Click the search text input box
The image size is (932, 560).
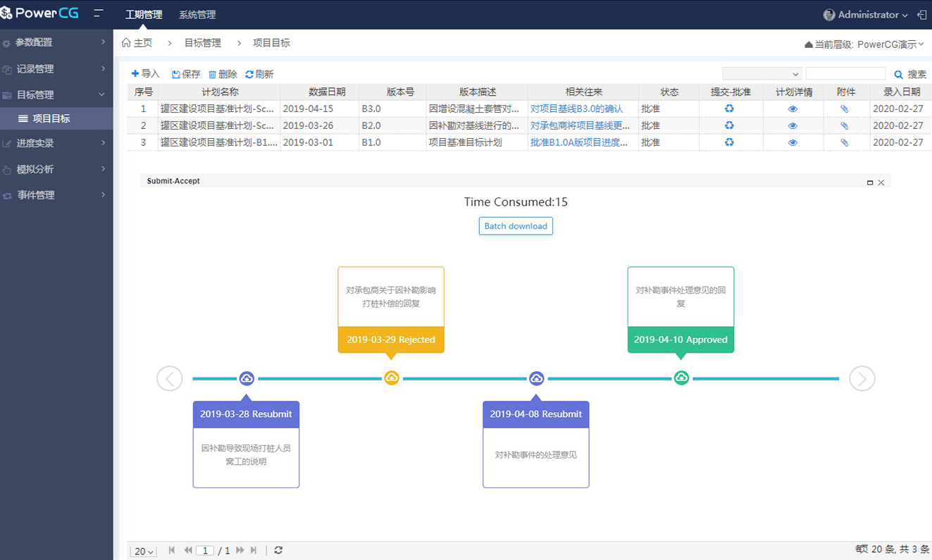click(845, 74)
